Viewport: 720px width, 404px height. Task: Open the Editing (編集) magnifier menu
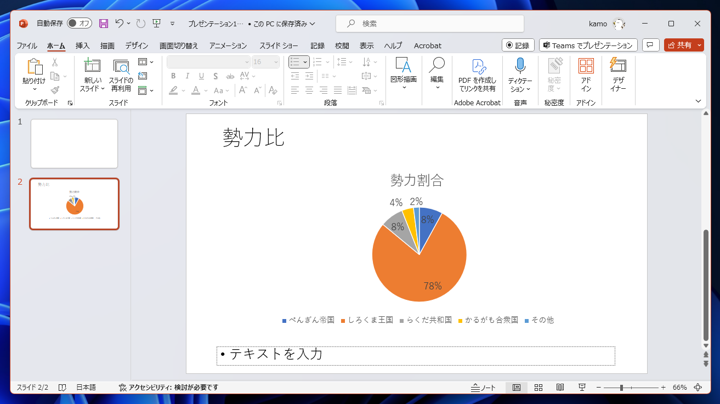click(x=437, y=73)
